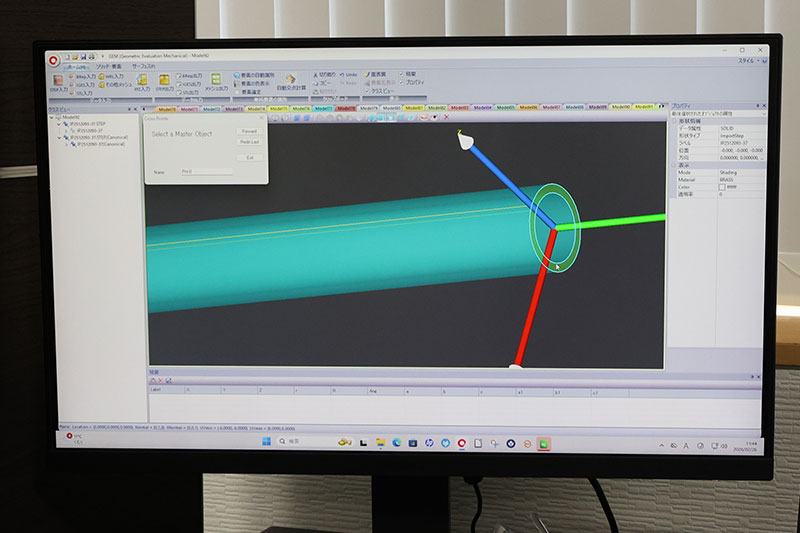Click the STEP input ribbon icon
800x533 pixels.
pos(57,79)
